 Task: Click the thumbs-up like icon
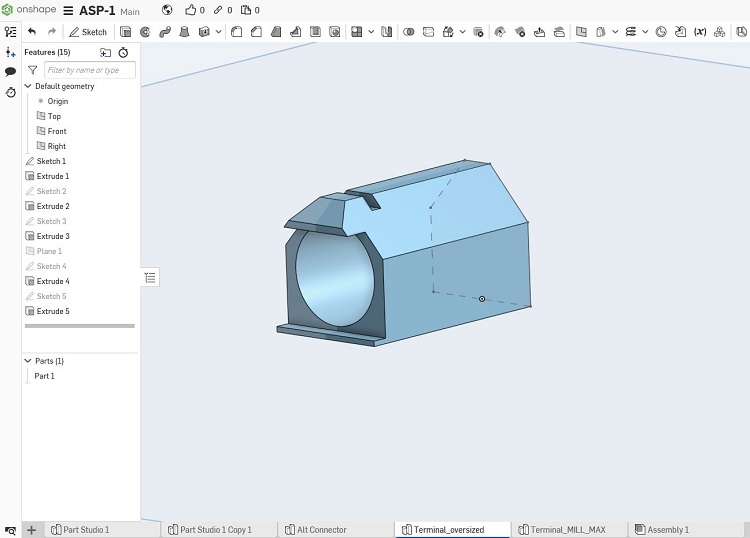(191, 10)
